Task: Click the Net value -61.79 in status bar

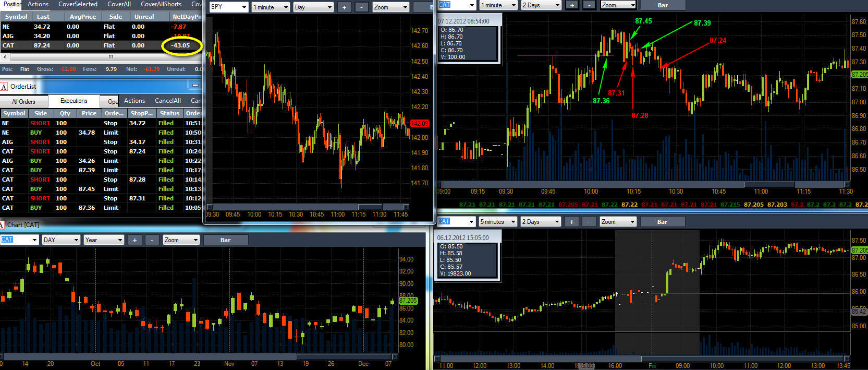Action: click(152, 69)
